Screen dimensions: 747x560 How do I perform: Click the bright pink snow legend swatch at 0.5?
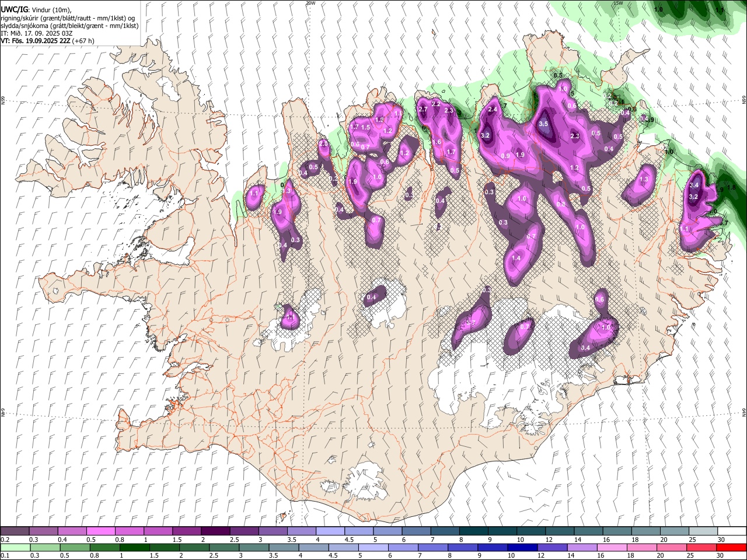point(100,531)
